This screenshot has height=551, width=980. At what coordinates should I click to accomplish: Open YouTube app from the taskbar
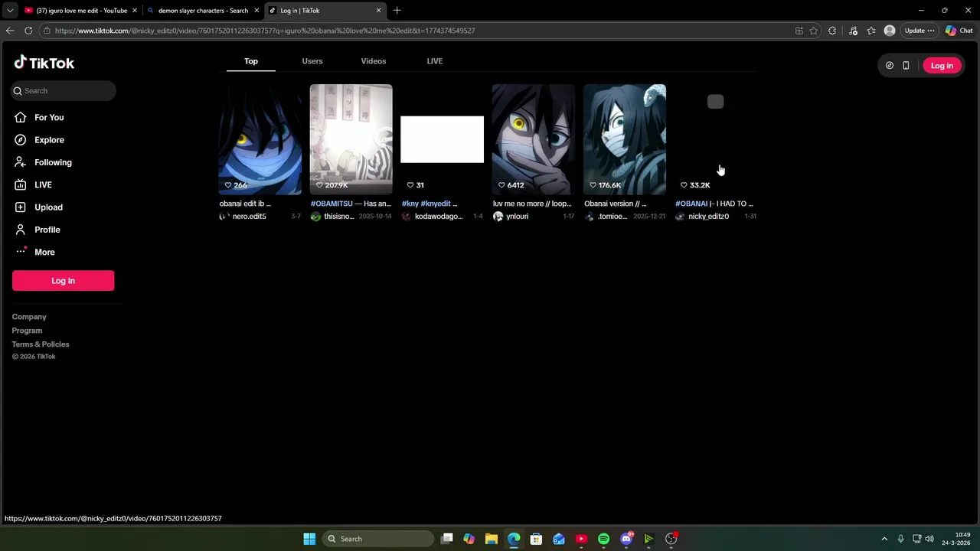(x=581, y=539)
